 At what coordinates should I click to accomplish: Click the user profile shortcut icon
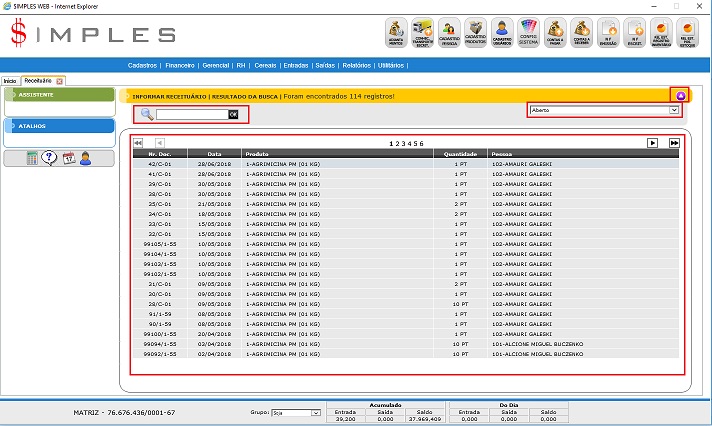pos(86,158)
